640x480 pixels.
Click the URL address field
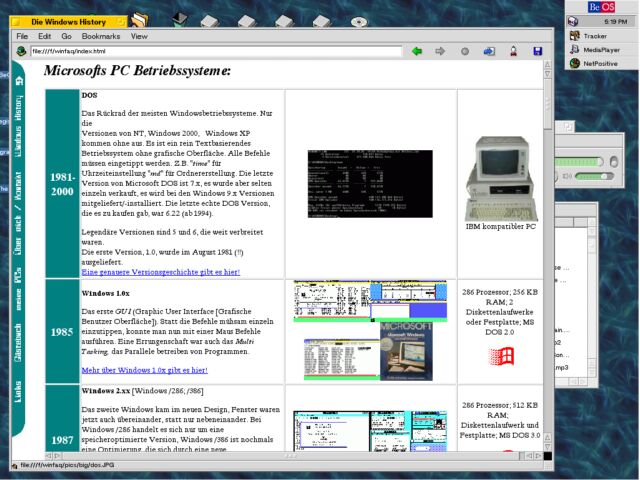[216, 51]
